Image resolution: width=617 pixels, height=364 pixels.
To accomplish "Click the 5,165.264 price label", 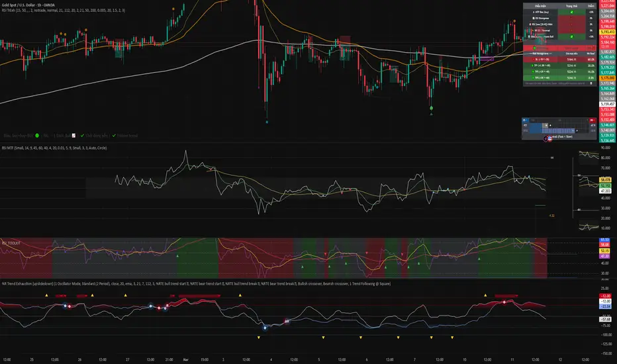I will point(608,89).
